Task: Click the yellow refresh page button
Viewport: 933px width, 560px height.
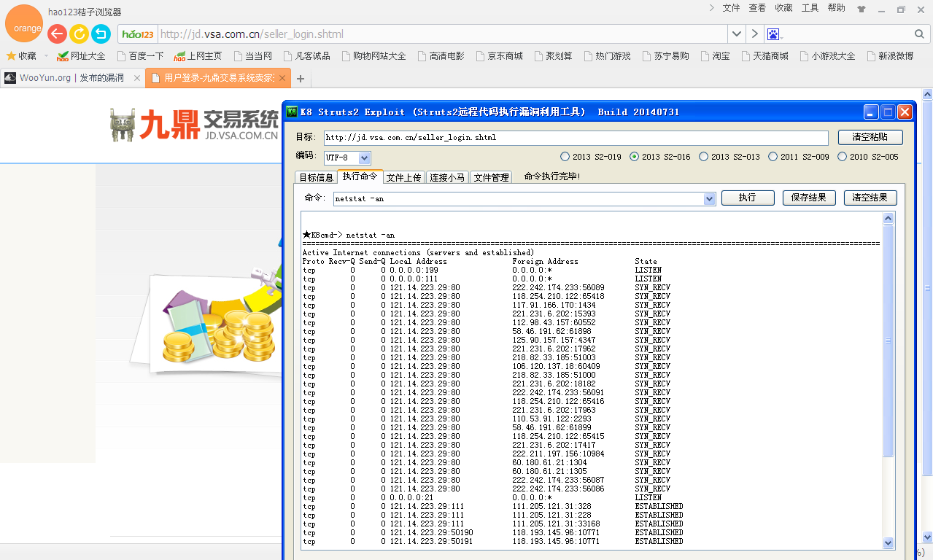Action: click(x=79, y=34)
